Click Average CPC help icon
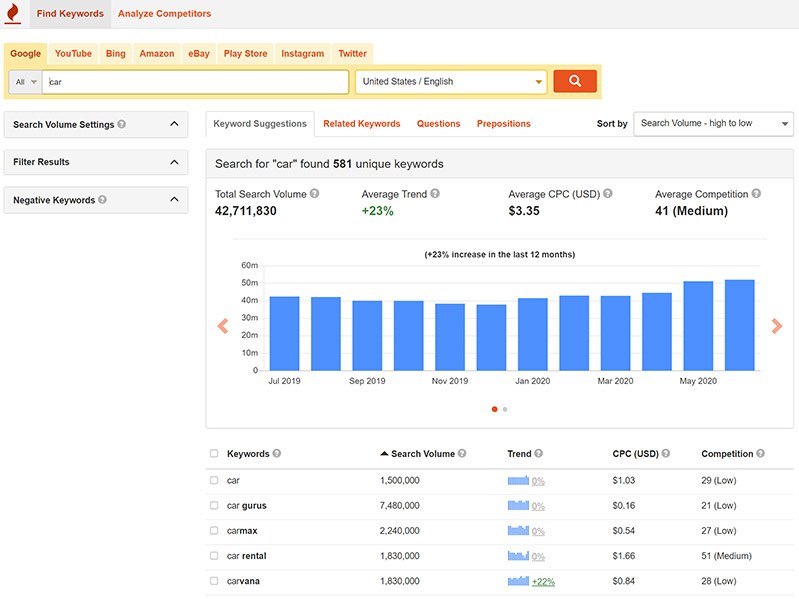The image size is (799, 599). (x=607, y=194)
